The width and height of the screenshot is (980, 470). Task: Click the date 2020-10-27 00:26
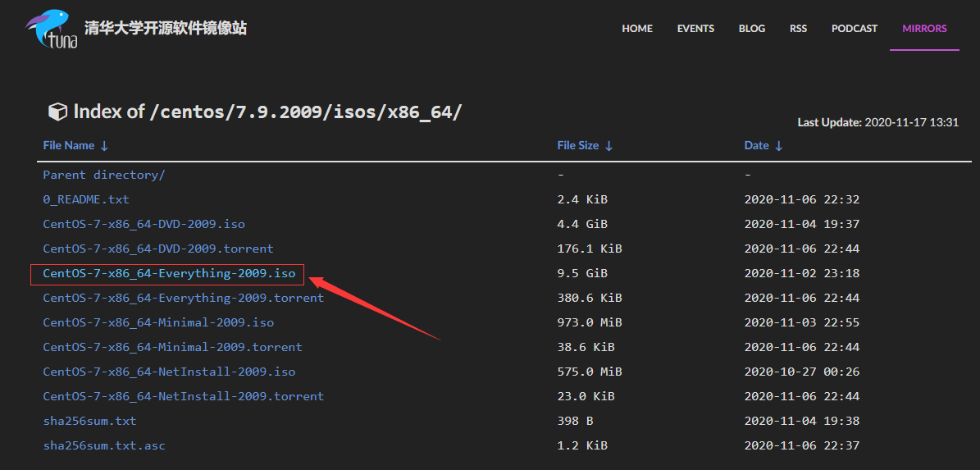(x=802, y=372)
